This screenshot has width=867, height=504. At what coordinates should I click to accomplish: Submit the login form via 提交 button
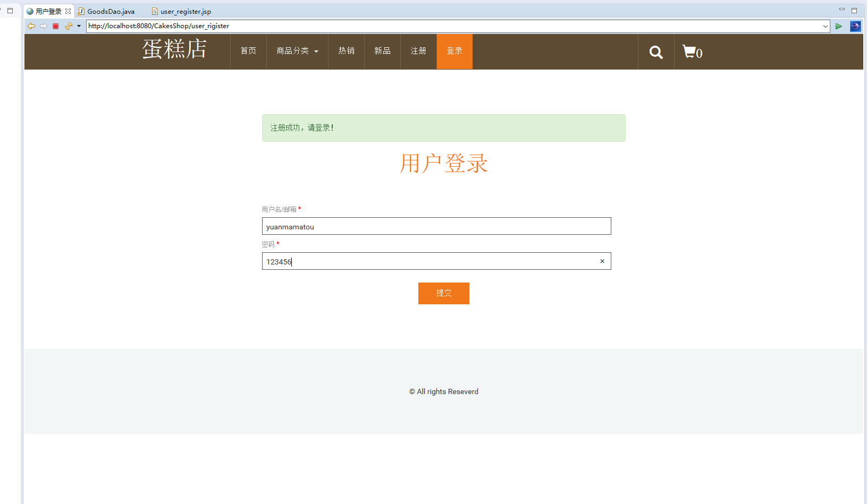[443, 293]
